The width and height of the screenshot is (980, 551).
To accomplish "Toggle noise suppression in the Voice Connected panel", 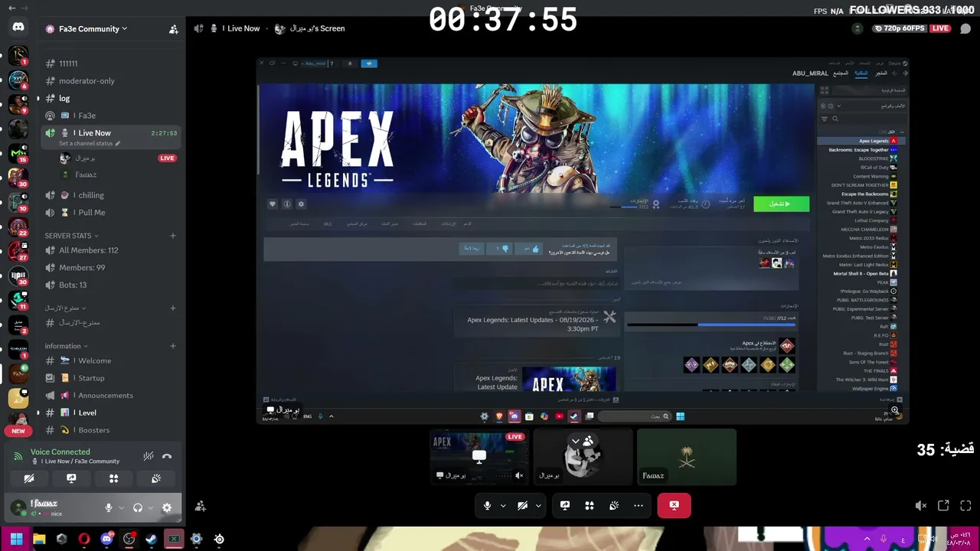I will [x=149, y=456].
